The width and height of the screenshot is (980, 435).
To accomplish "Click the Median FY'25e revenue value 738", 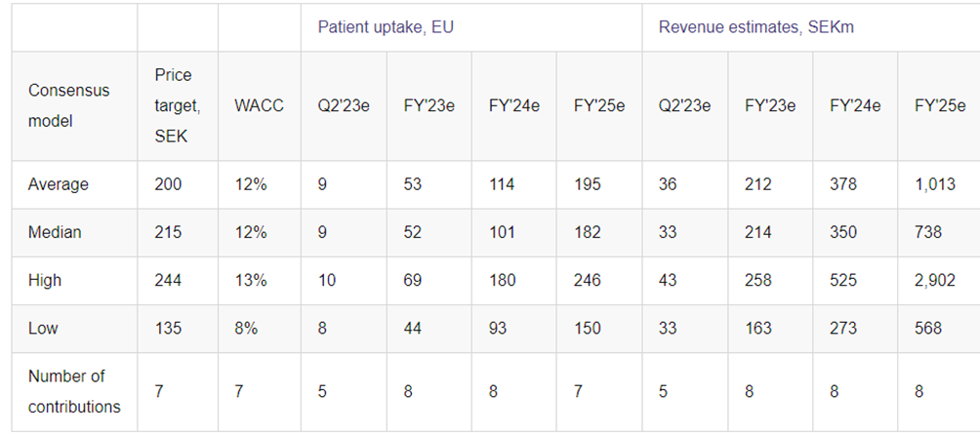I will point(928,232).
